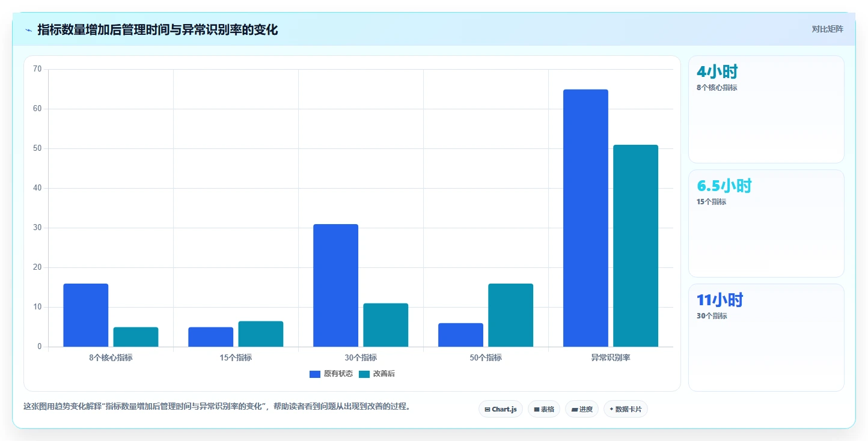Click the 50个指标 axis label
The height and width of the screenshot is (441, 868).
point(486,357)
